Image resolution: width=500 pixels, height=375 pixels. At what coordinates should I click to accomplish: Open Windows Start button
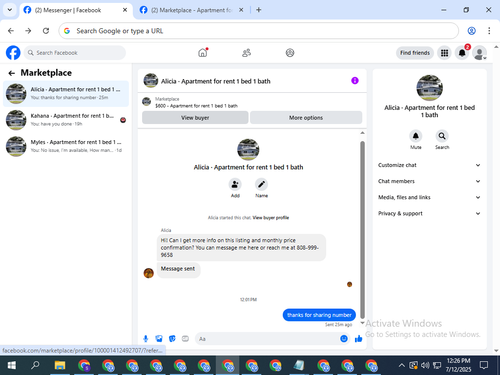12,366
